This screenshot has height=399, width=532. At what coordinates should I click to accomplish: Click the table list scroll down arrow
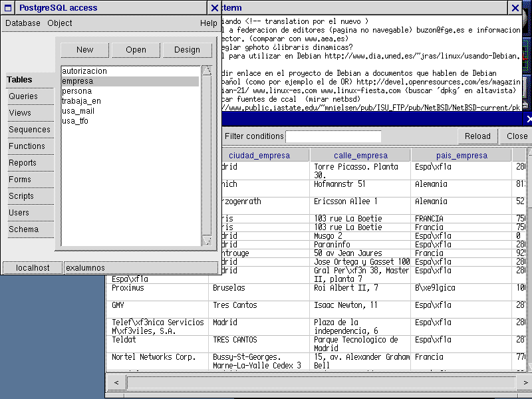[207, 241]
